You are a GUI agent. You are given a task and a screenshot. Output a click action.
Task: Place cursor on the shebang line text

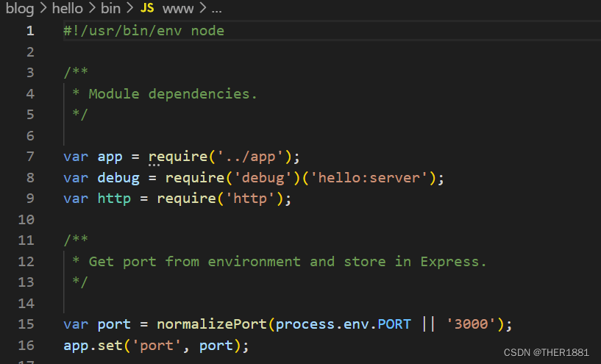coord(143,31)
